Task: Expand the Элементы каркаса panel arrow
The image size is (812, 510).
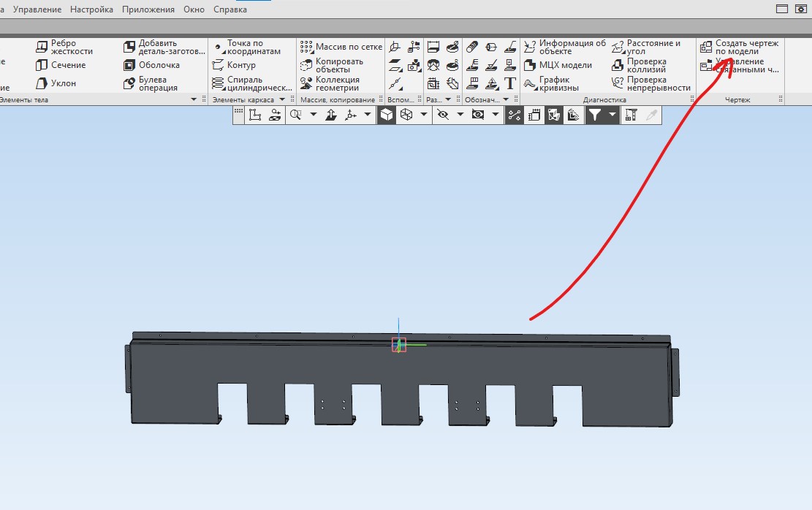Action: [x=281, y=99]
